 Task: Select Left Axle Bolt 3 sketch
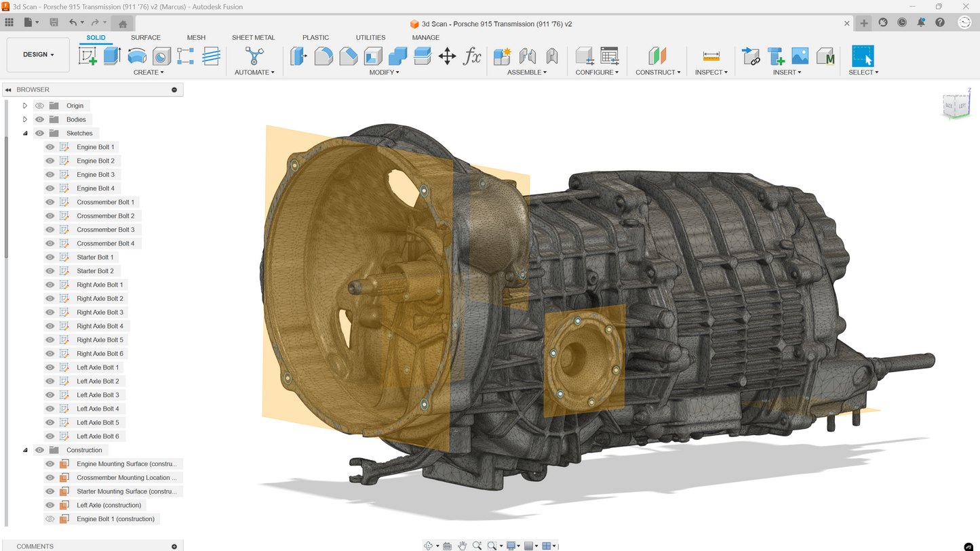tap(98, 395)
